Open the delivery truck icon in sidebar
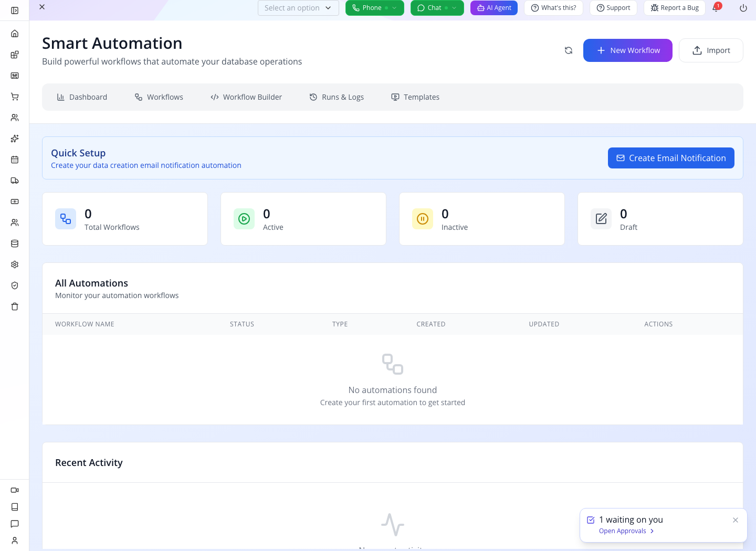The image size is (756, 551). [x=15, y=181]
